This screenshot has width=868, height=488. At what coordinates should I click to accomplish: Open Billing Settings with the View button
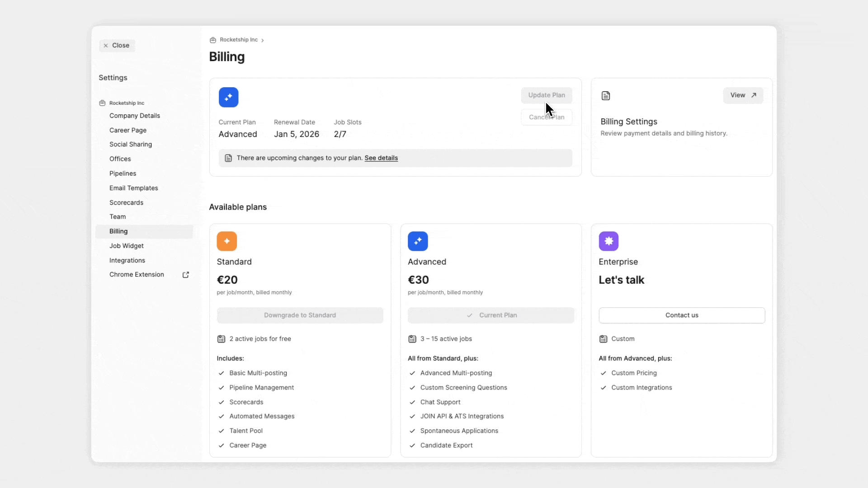(x=743, y=95)
